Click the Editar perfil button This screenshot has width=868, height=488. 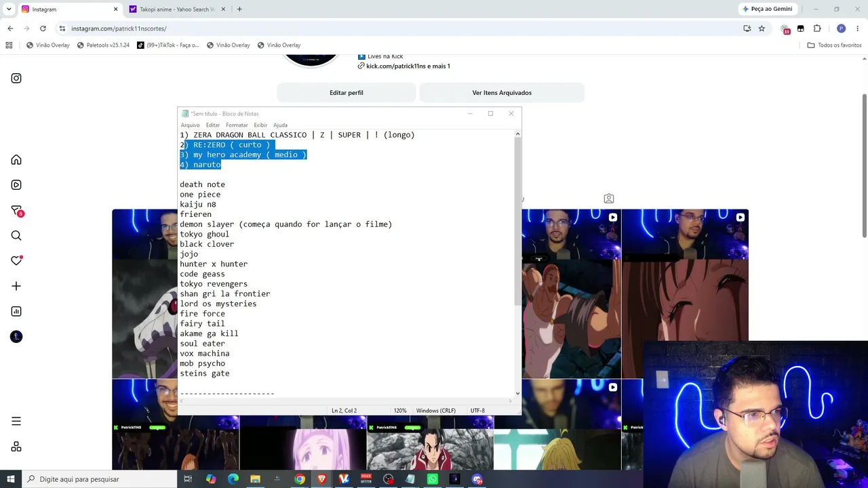point(347,93)
